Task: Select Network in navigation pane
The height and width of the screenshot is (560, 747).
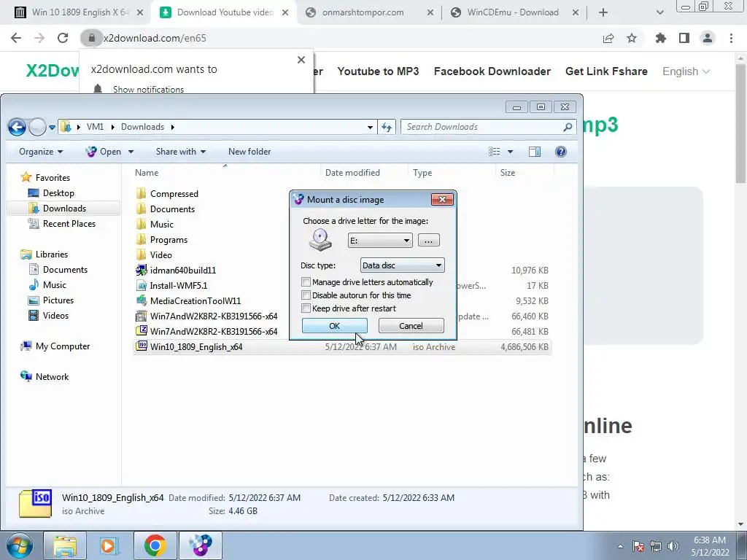Action: pyautogui.click(x=52, y=377)
